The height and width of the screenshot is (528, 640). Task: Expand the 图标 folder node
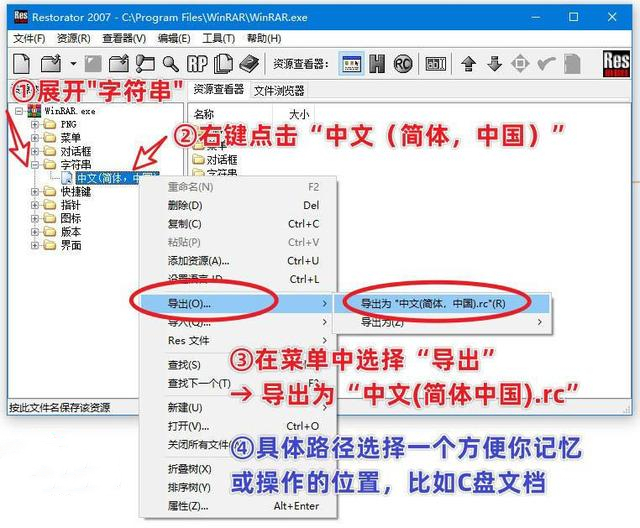[35, 218]
